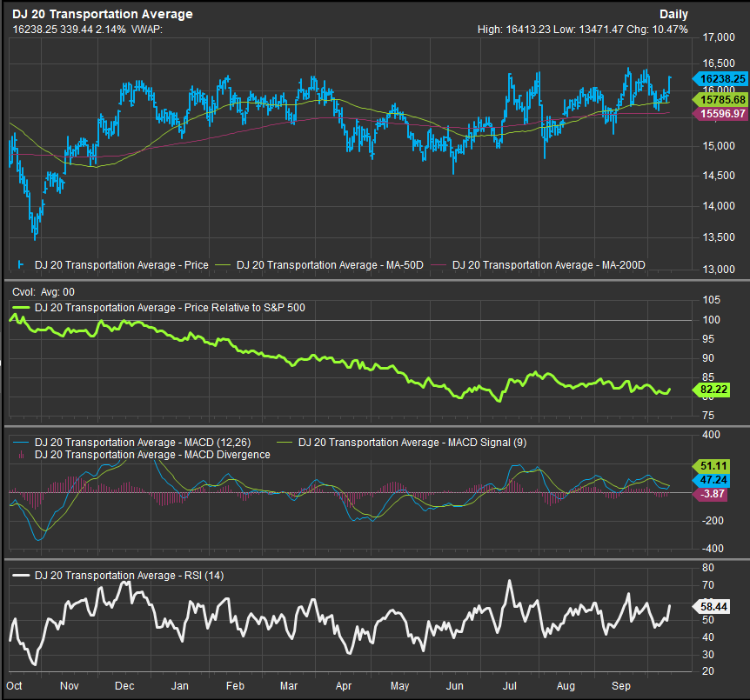Click the Jan month label
Viewport: 750px width, 700px height.
coord(180,686)
